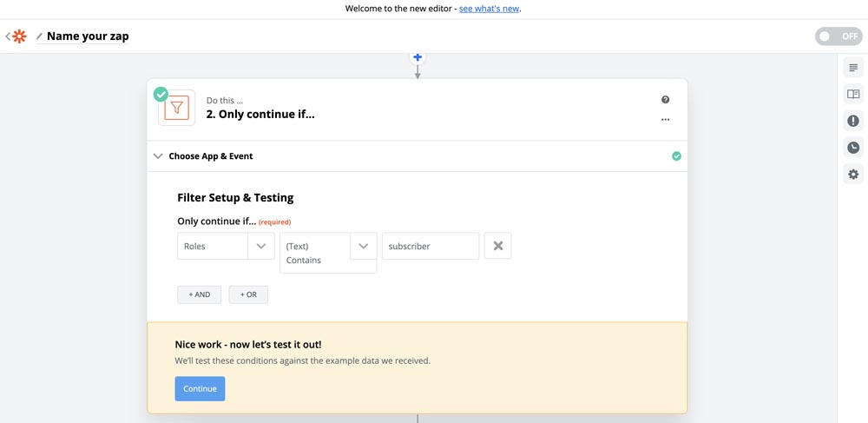Click the blue plus add-step icon
868x423 pixels.
point(418,57)
